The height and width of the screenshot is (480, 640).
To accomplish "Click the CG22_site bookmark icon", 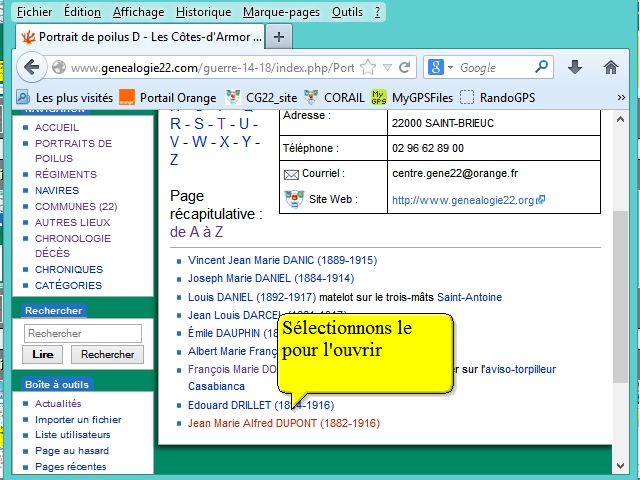I will pyautogui.click(x=233, y=98).
